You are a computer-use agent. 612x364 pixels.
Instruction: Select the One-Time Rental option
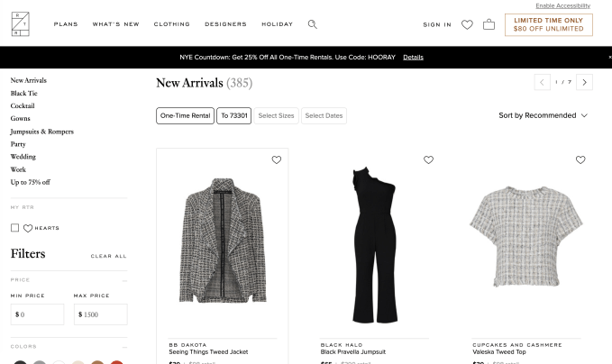[x=185, y=115]
